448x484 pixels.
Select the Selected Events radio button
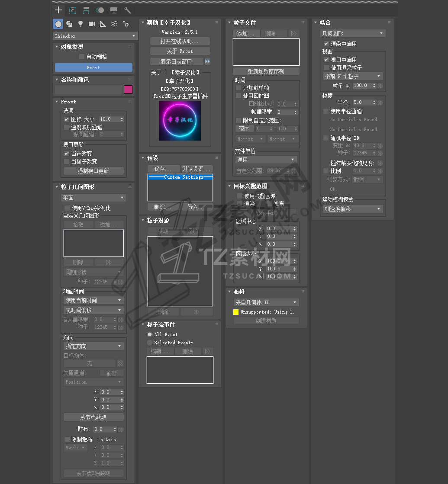click(x=150, y=343)
